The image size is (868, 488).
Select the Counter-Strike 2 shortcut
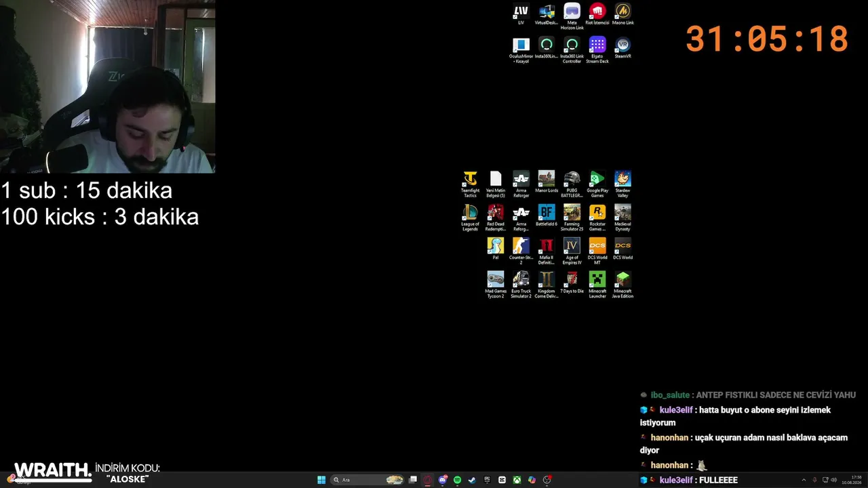tap(521, 251)
